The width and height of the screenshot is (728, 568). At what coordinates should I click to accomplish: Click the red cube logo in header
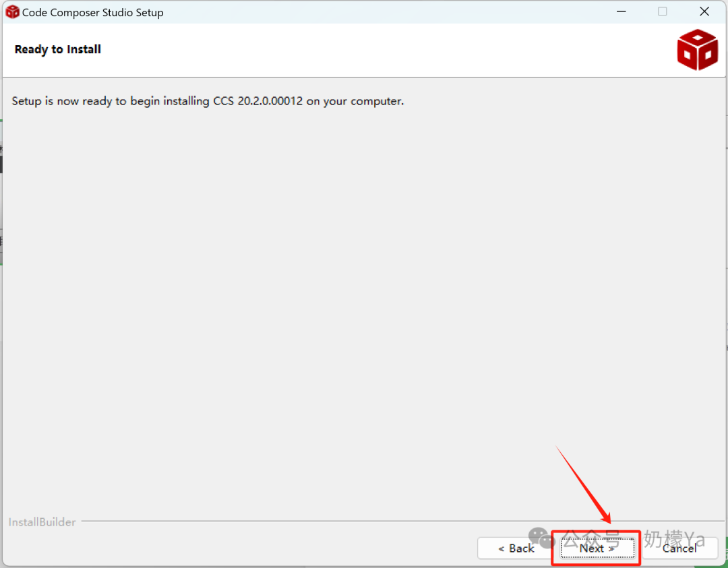pyautogui.click(x=697, y=50)
